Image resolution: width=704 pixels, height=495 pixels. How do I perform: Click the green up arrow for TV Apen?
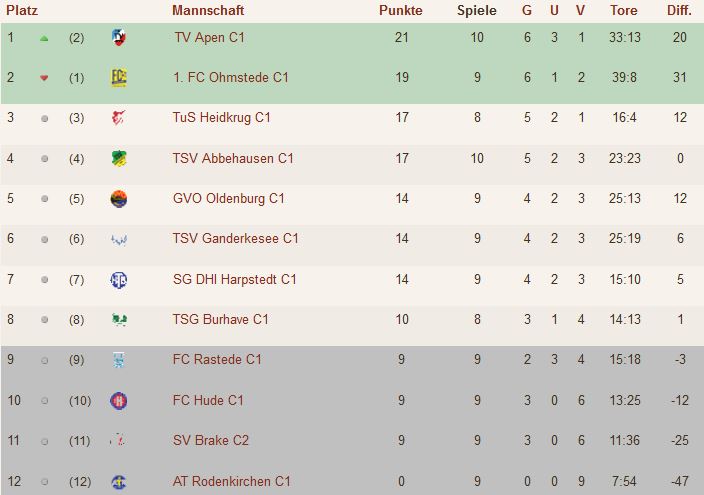[44, 38]
